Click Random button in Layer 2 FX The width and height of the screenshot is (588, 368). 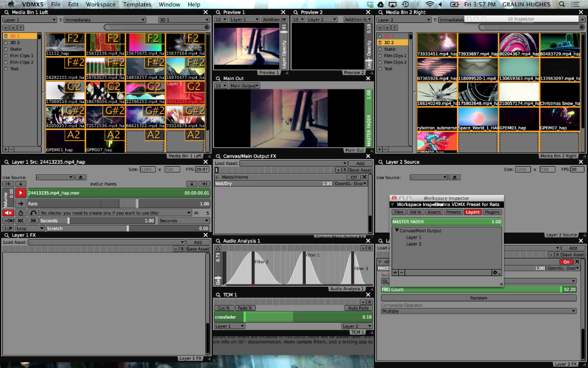tap(479, 298)
